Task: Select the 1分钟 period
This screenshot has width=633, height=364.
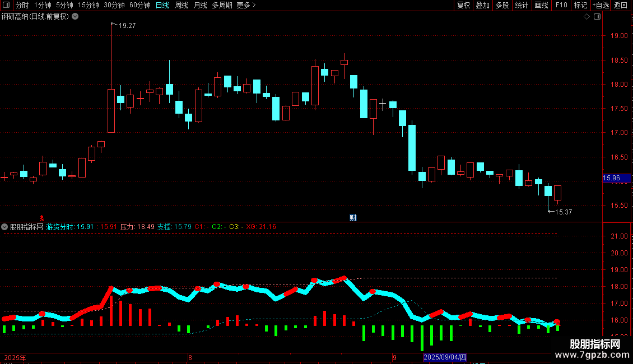Action: [43, 5]
